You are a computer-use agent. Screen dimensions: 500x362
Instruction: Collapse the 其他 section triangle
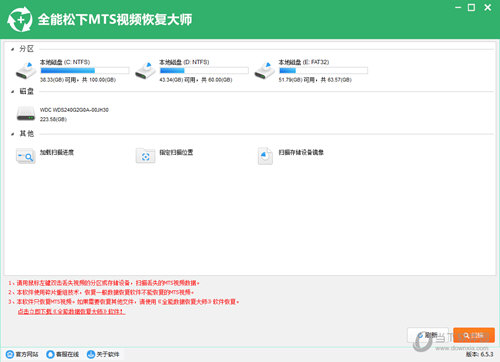12,134
